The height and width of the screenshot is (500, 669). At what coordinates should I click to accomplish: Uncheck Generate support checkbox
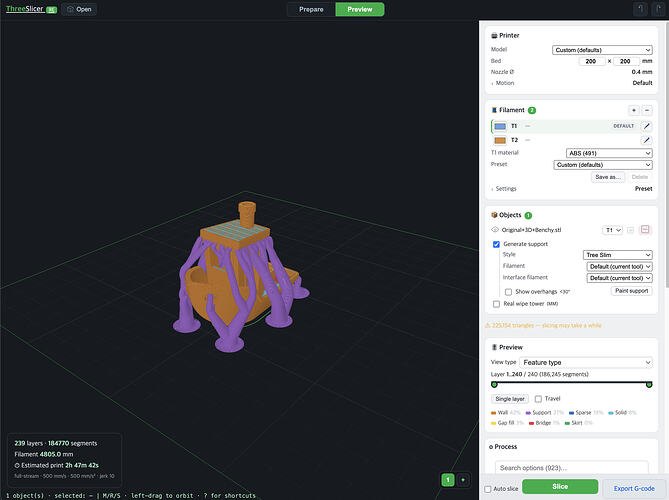[496, 244]
